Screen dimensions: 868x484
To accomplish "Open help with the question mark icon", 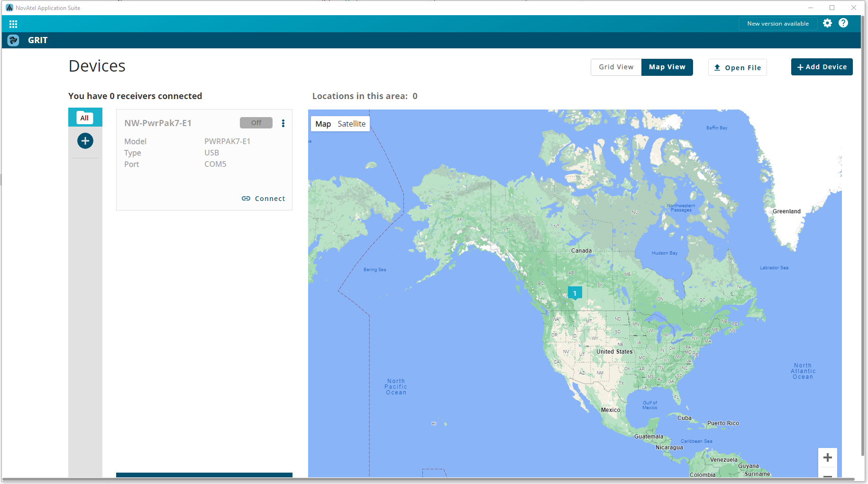I will coord(843,23).
